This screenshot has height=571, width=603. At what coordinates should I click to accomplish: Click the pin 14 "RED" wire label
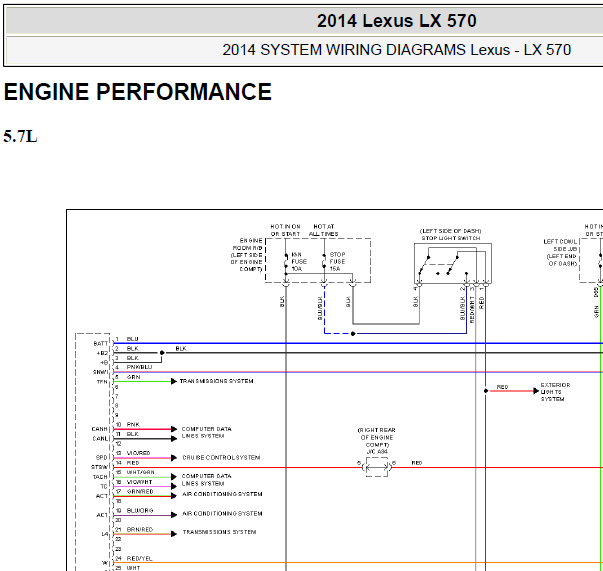[133, 463]
